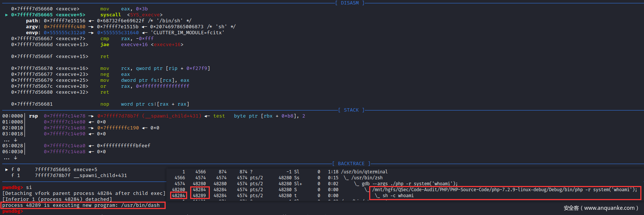Click the green syscall instruction mnemonic

pyautogui.click(x=110, y=15)
